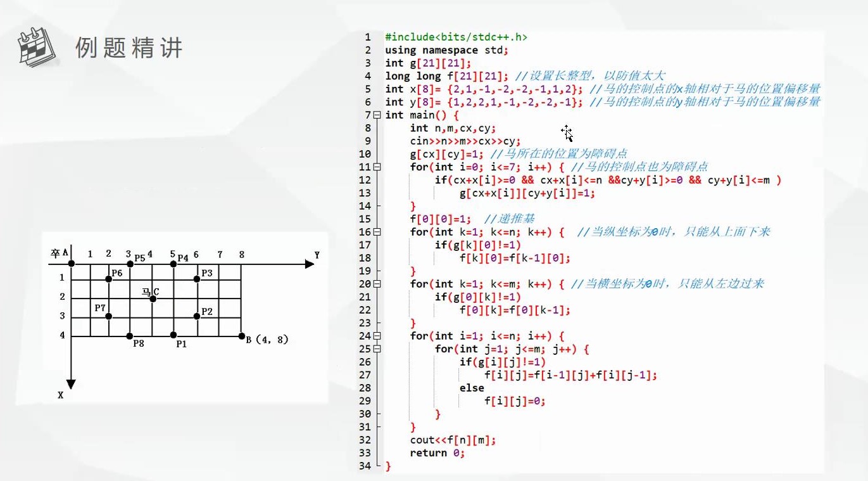The image size is (868, 481).
Task: Collapse the for j<=m loop fold at line 25
Action: point(377,349)
